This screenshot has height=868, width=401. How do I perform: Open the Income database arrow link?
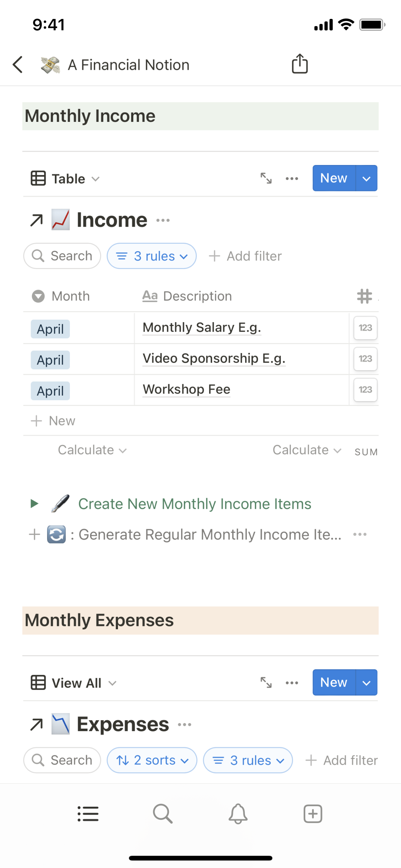click(x=36, y=220)
